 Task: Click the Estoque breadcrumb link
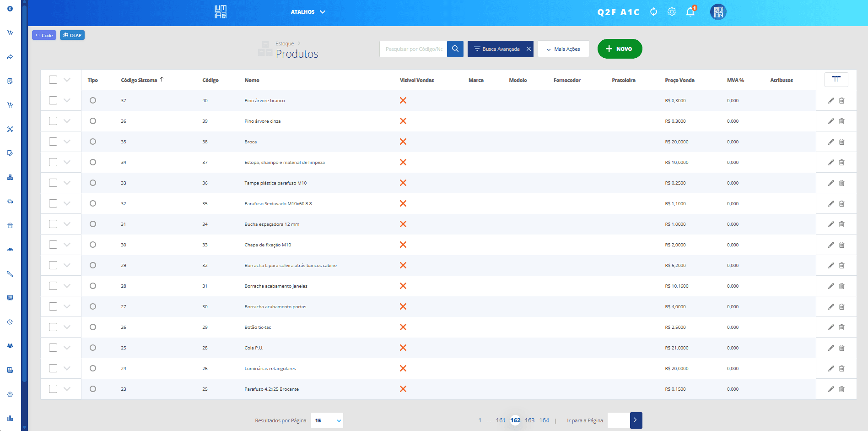coord(285,44)
